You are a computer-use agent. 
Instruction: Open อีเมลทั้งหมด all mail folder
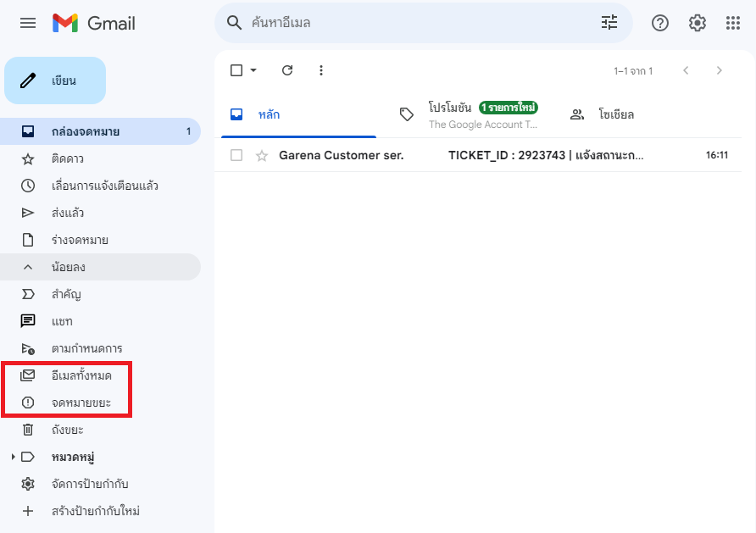coord(100,375)
